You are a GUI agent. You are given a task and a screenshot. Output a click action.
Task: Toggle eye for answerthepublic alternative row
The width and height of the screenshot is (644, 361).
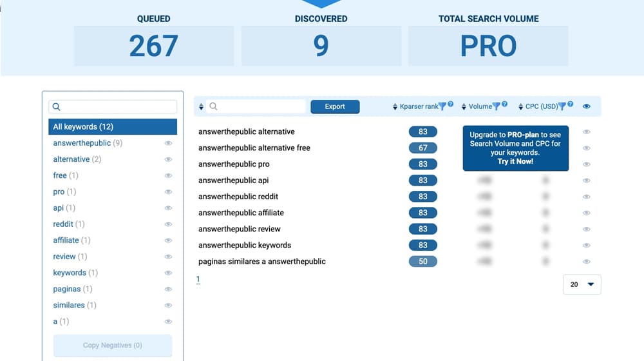pos(587,132)
